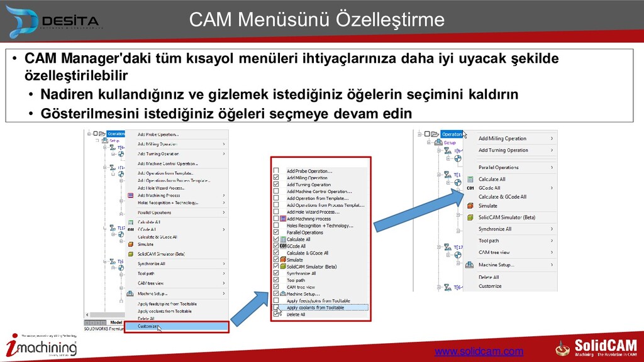Click Add Machining Process icon in customize checklist
The height and width of the screenshot is (362, 644).
283,219
